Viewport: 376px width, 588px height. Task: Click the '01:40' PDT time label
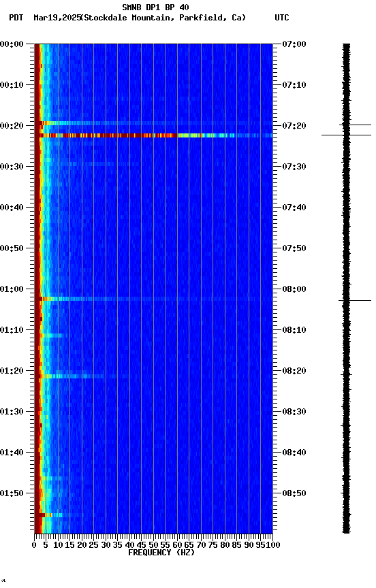pyautogui.click(x=12, y=453)
